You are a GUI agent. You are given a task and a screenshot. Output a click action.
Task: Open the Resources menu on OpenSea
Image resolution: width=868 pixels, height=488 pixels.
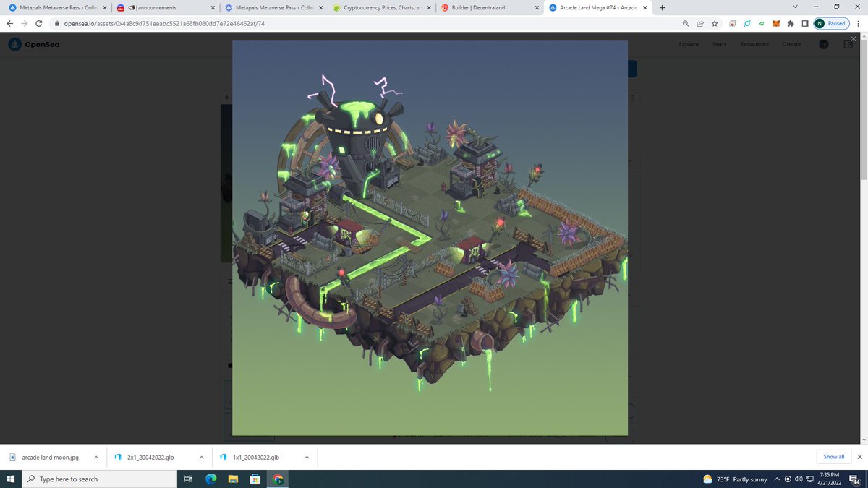pyautogui.click(x=754, y=44)
